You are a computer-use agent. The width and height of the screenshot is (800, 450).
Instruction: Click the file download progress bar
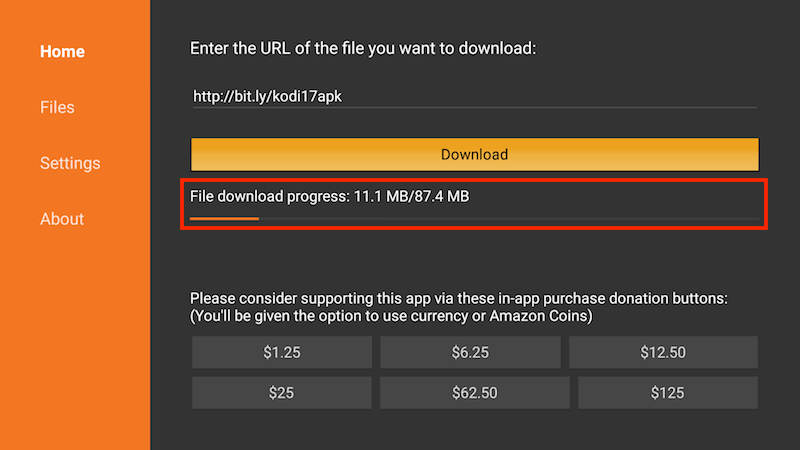point(474,218)
